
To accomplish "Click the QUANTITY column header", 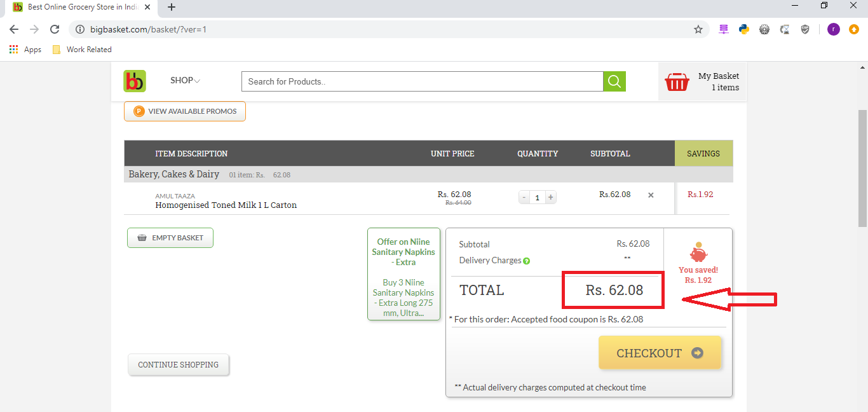I will click(x=538, y=154).
